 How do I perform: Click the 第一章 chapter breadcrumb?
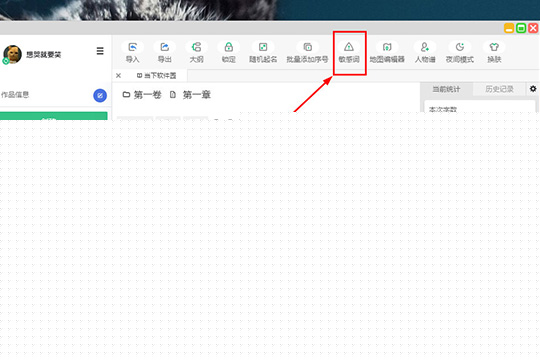click(190, 95)
